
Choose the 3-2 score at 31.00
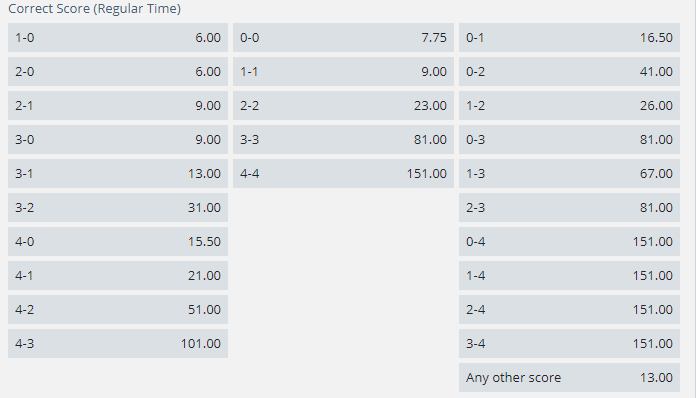[118, 208]
